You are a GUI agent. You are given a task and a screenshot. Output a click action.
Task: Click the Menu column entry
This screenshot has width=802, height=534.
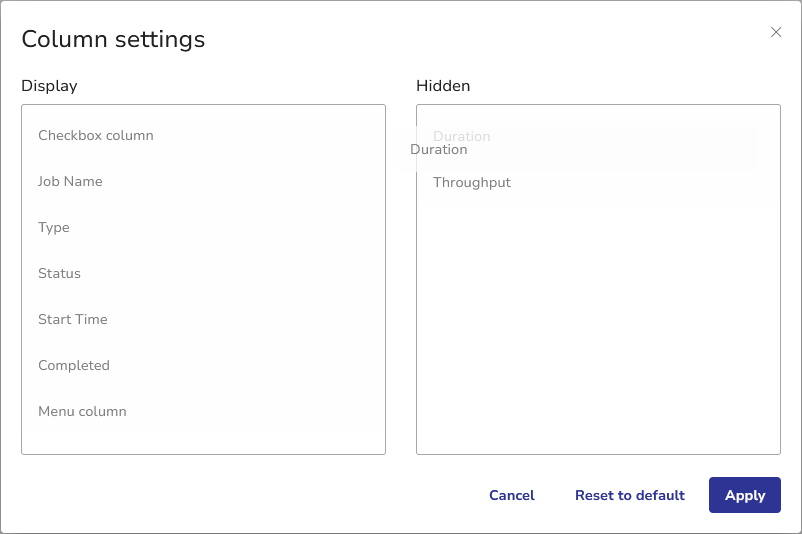(82, 411)
